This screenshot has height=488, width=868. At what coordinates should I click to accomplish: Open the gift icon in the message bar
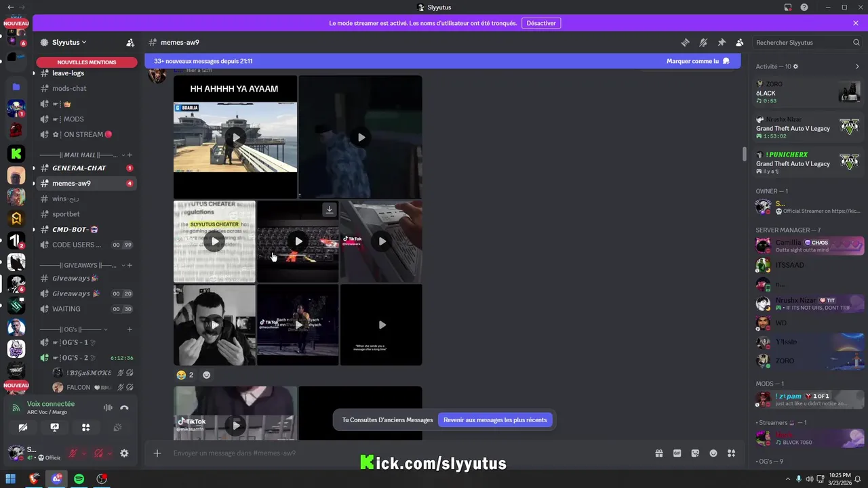(x=658, y=453)
